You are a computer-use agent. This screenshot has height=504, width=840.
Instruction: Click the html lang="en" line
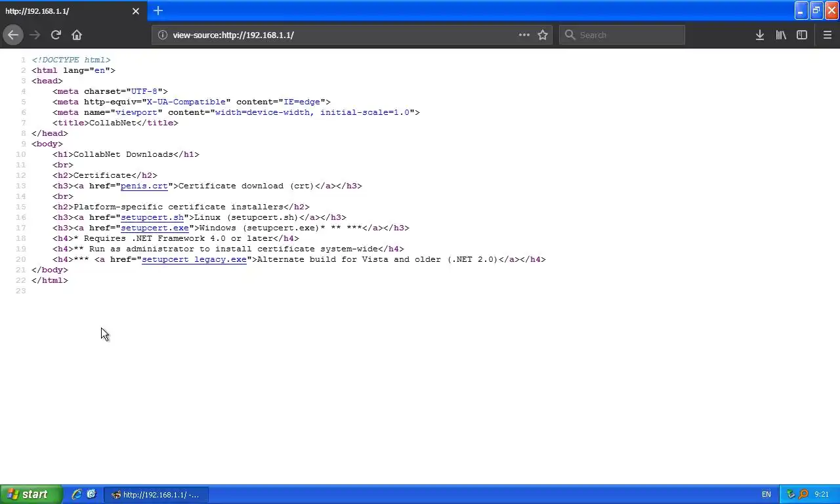click(x=73, y=70)
